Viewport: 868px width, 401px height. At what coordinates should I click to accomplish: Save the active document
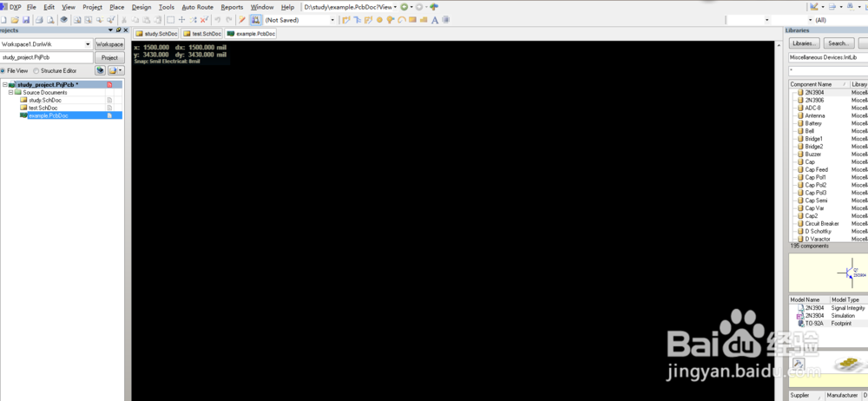(x=25, y=20)
